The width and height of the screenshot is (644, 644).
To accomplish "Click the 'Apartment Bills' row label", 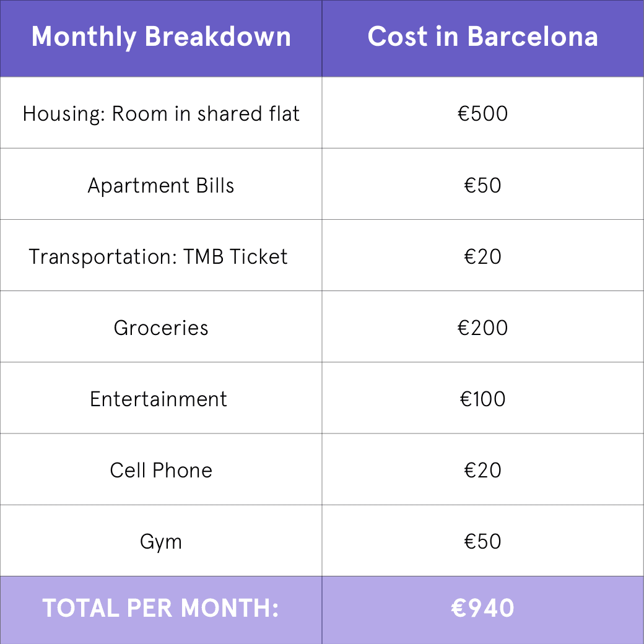I will click(x=161, y=186).
